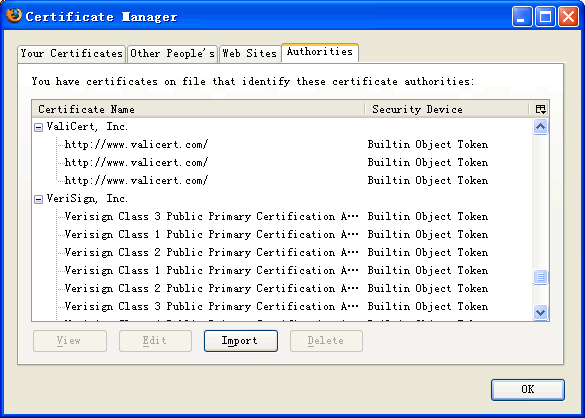
Task: Maximize the Certificate Manager window
Action: click(545, 16)
